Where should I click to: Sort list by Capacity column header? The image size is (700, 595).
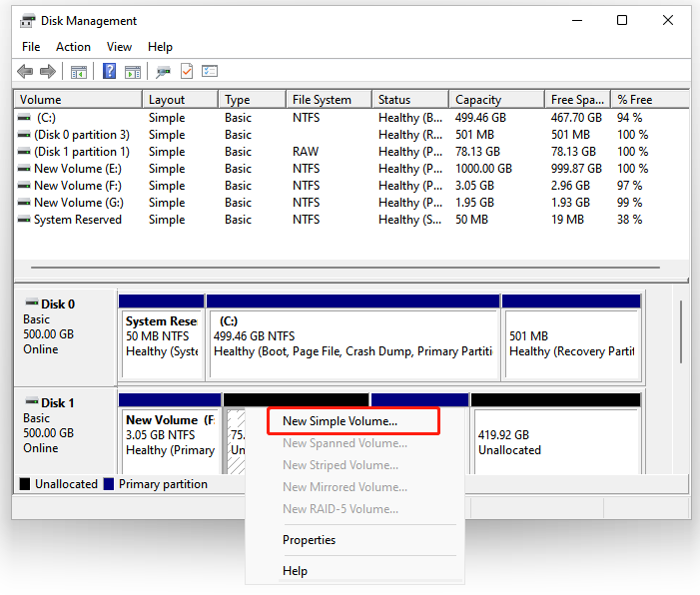477,100
